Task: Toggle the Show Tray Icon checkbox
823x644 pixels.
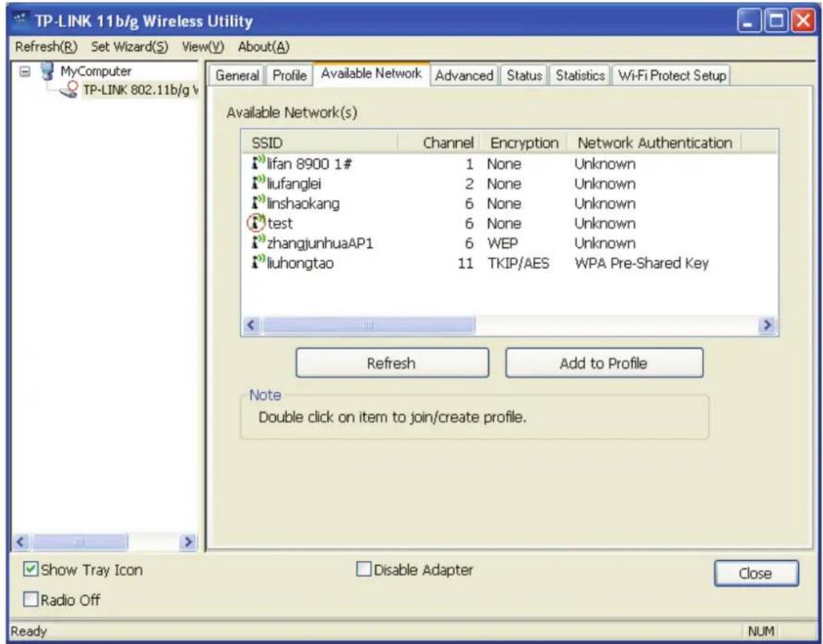Action: coord(30,569)
